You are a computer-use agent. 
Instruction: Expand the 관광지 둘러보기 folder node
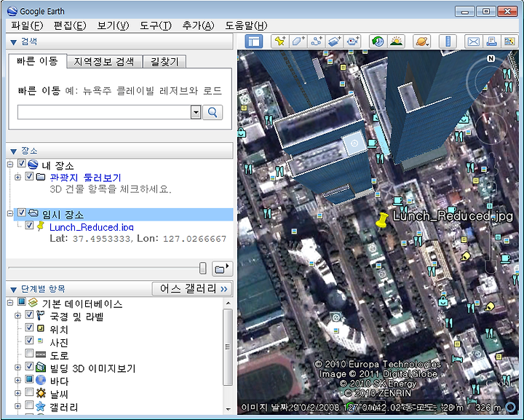(x=17, y=177)
